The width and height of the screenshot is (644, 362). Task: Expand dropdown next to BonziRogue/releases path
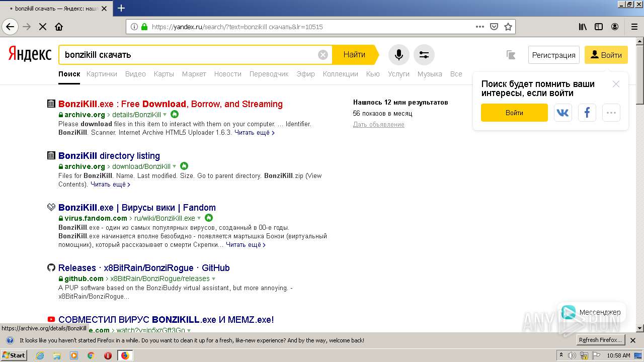click(x=213, y=279)
